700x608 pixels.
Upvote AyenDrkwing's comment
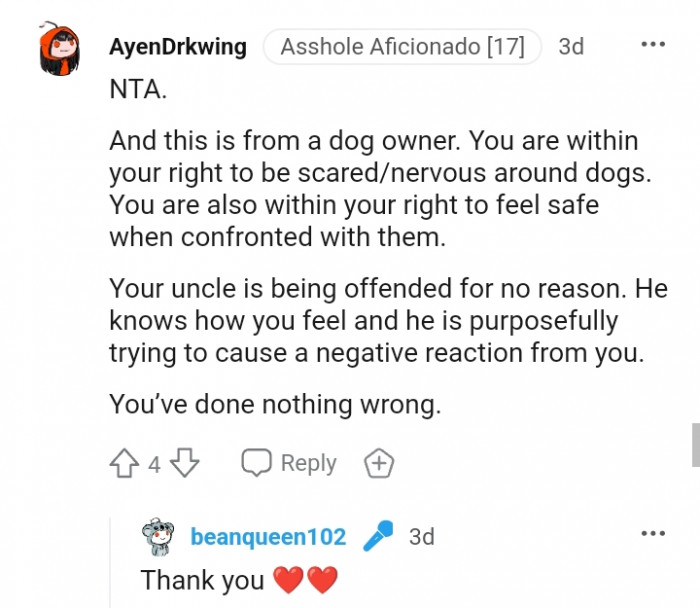(124, 464)
